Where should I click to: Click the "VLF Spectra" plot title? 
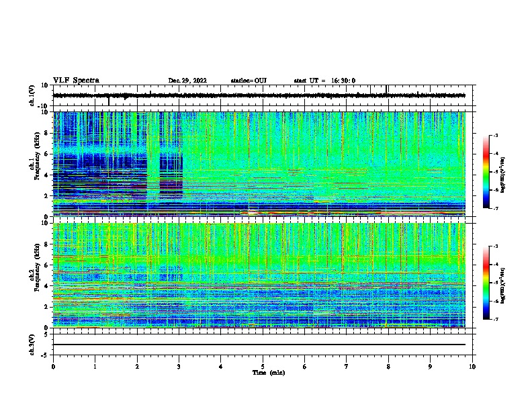(76, 81)
